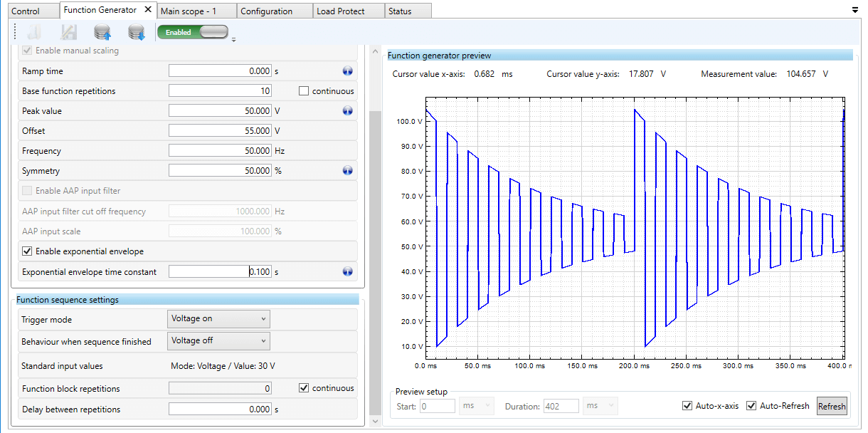The height and width of the screenshot is (433, 868).
Task: Open toolbar overflow options arrow
Action: (x=234, y=39)
